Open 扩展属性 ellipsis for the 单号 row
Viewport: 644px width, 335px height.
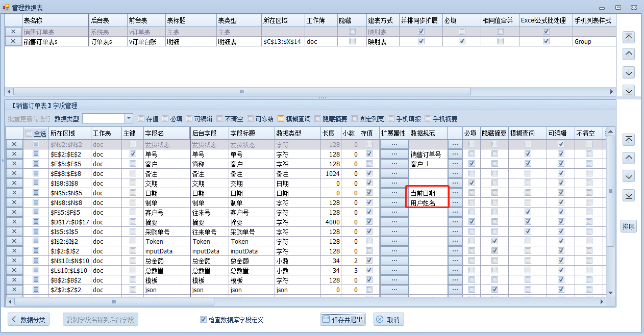(x=394, y=154)
